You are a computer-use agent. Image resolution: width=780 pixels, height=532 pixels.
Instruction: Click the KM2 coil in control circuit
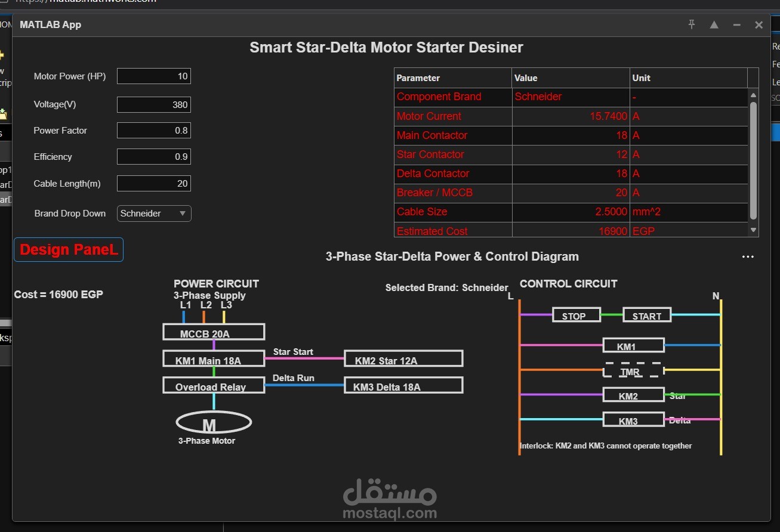(633, 395)
